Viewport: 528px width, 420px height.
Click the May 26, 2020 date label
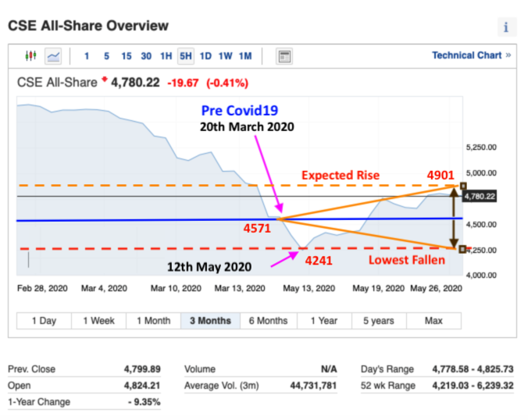coord(436,288)
